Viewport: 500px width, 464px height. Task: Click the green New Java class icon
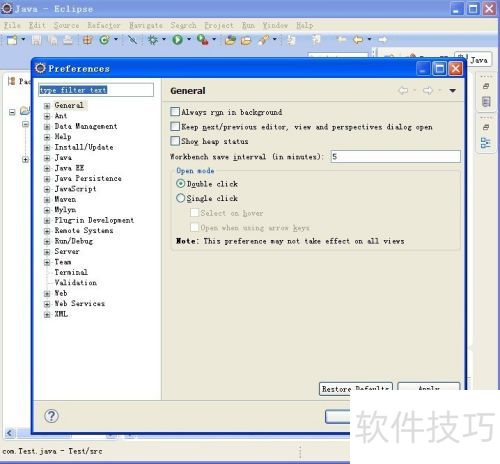click(x=104, y=40)
